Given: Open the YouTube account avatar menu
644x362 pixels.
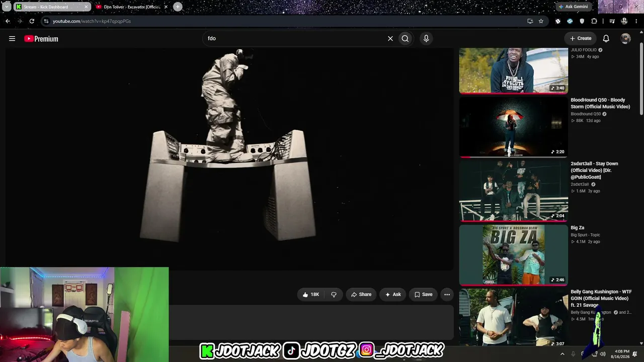Looking at the screenshot, I should 625,38.
